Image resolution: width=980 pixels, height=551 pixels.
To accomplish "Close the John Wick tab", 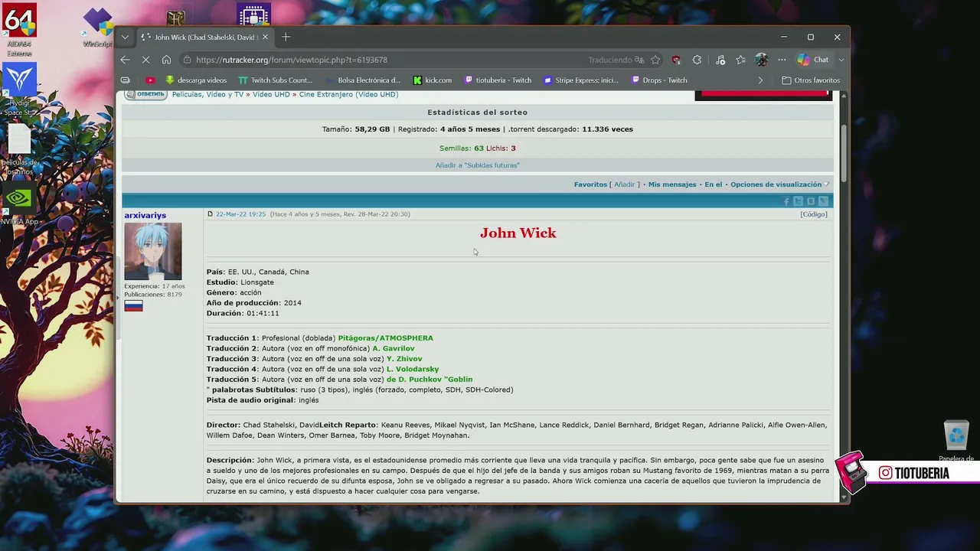I will click(265, 37).
